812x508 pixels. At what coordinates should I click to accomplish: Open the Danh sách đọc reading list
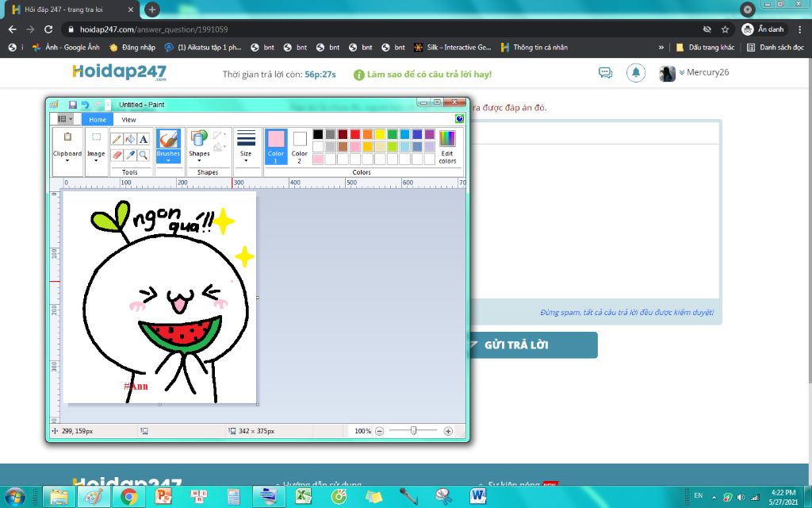(776, 47)
